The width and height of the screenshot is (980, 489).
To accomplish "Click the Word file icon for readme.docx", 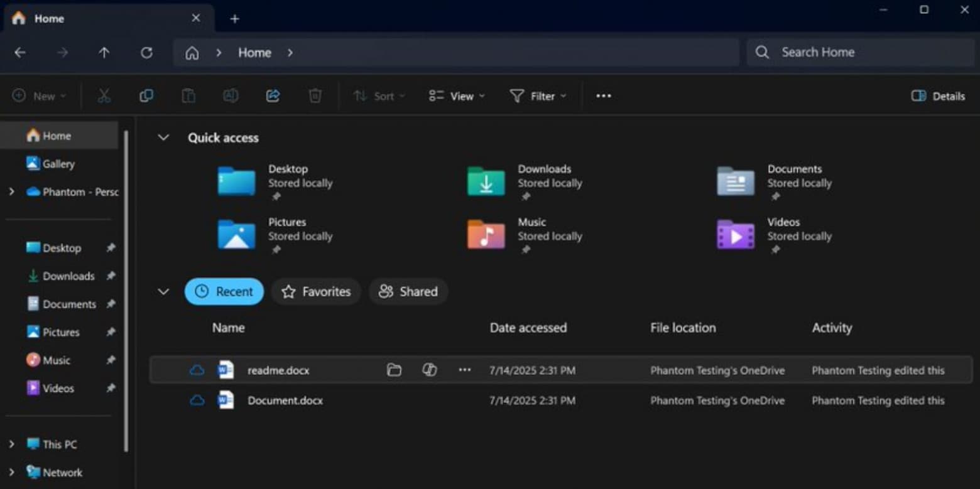I will 226,370.
